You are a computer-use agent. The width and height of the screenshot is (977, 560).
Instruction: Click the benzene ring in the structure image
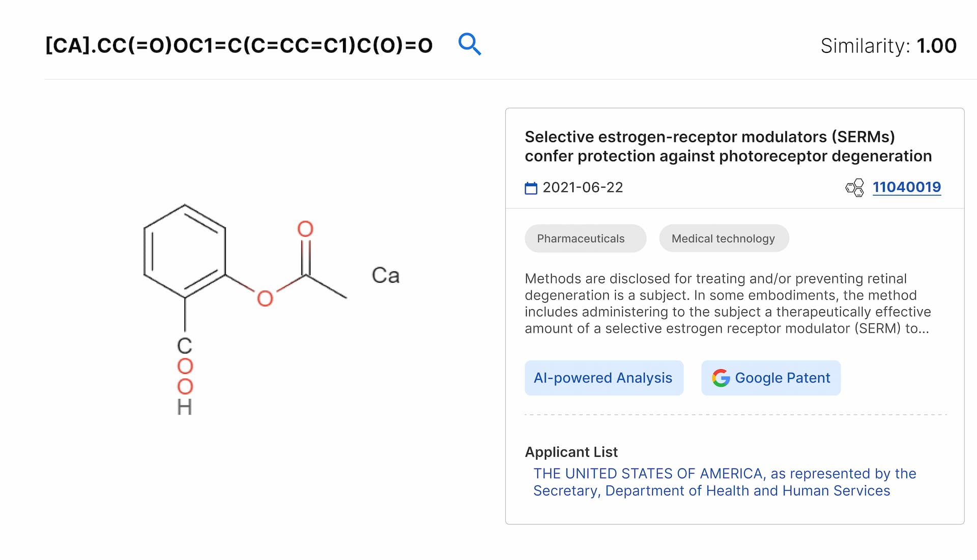tap(185, 251)
